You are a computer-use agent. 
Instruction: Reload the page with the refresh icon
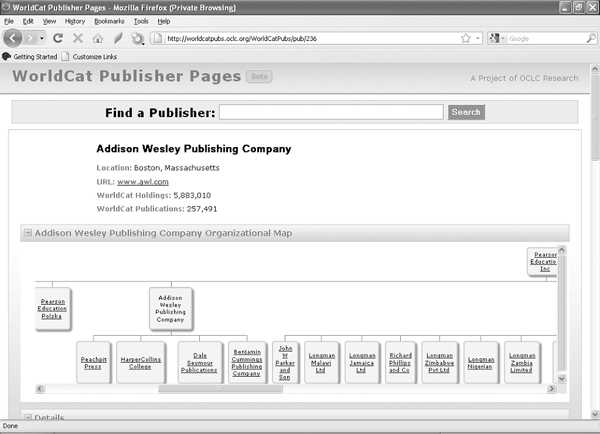pos(59,39)
